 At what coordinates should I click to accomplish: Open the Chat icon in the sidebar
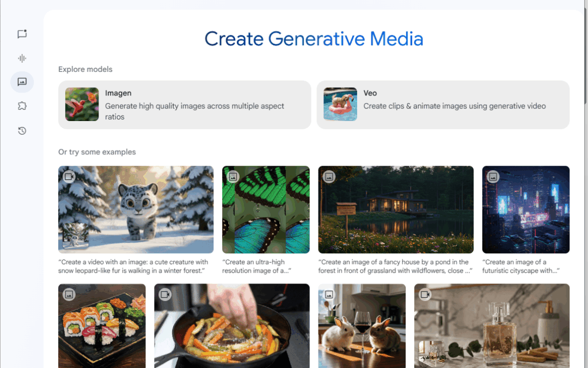pyautogui.click(x=22, y=34)
